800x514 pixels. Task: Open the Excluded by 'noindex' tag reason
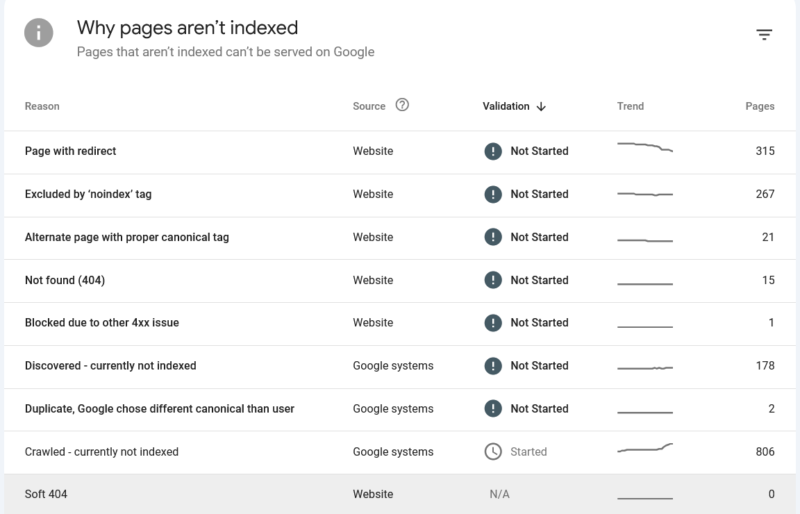pyautogui.click(x=88, y=194)
